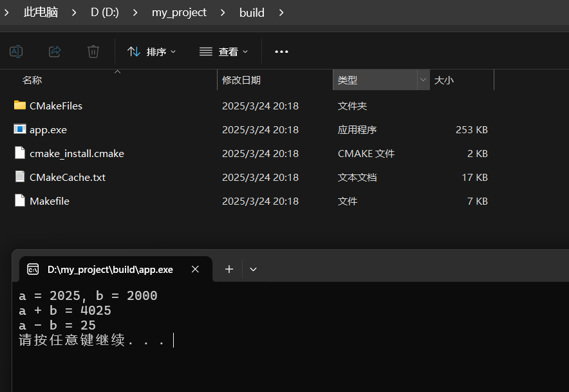
Task: Select the CMakeFiles folder icon
Action: tap(20, 106)
